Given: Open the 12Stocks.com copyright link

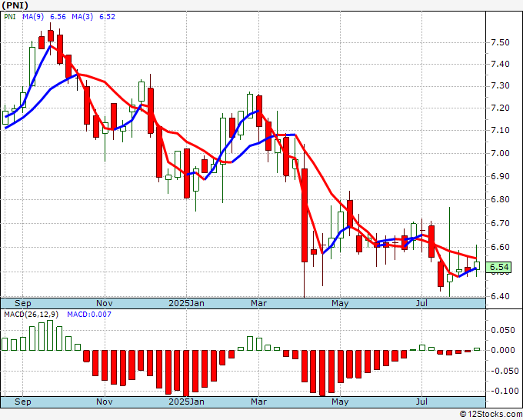Looking at the screenshot, I should tap(491, 415).
